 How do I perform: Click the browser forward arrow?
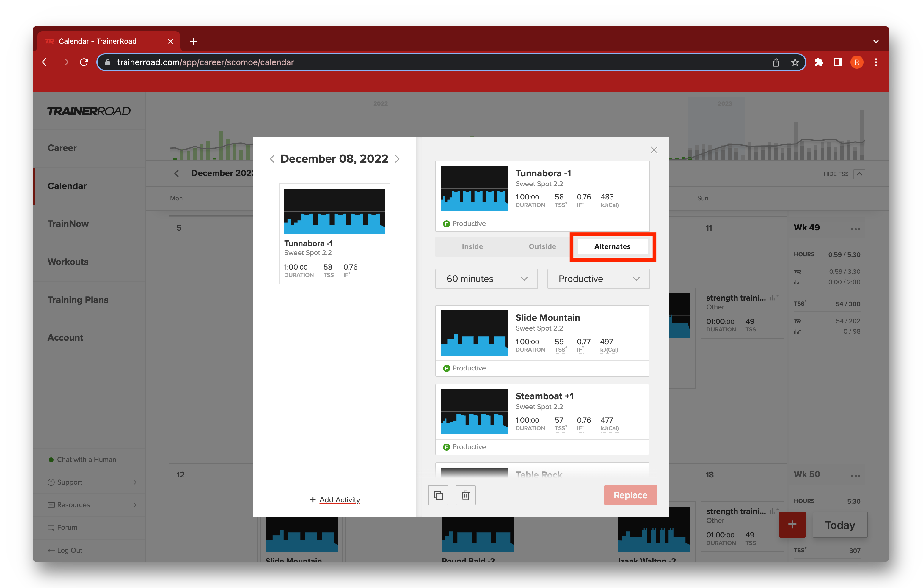(x=65, y=62)
